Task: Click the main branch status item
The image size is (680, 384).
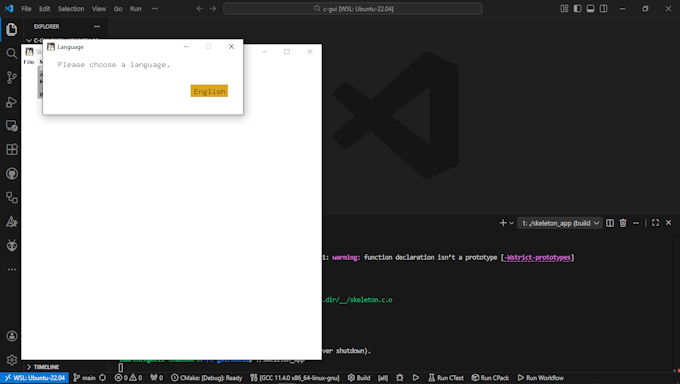Action: pyautogui.click(x=84, y=378)
